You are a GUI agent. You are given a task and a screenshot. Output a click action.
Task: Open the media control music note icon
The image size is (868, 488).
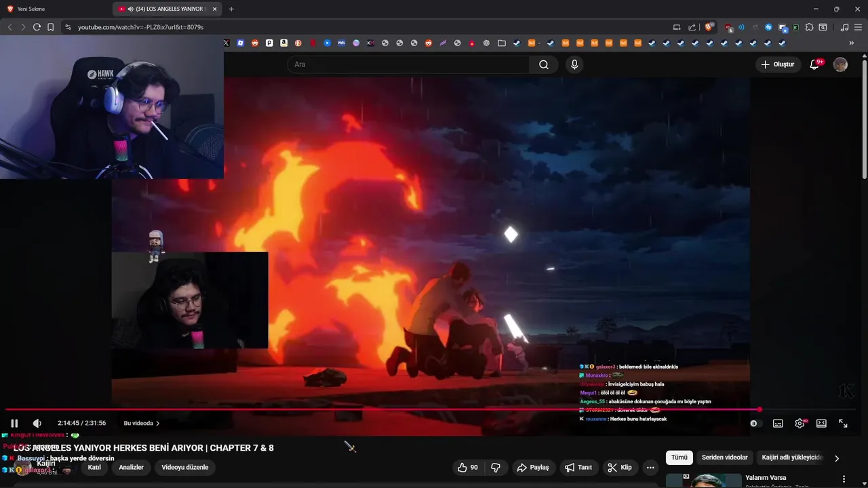(844, 27)
